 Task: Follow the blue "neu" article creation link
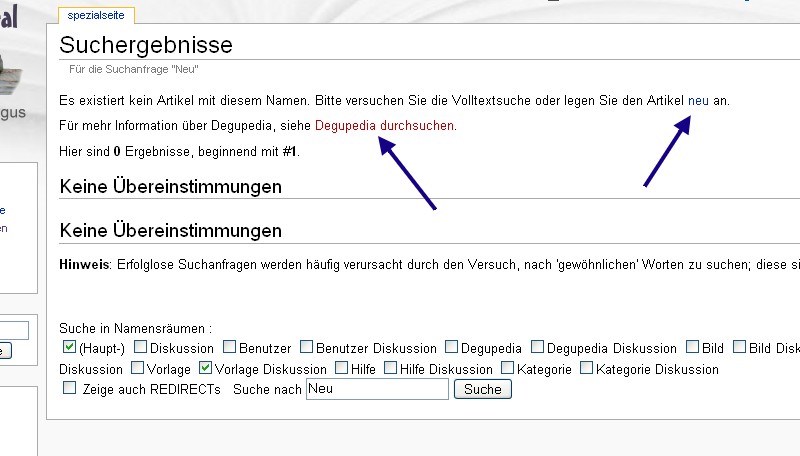(x=698, y=101)
